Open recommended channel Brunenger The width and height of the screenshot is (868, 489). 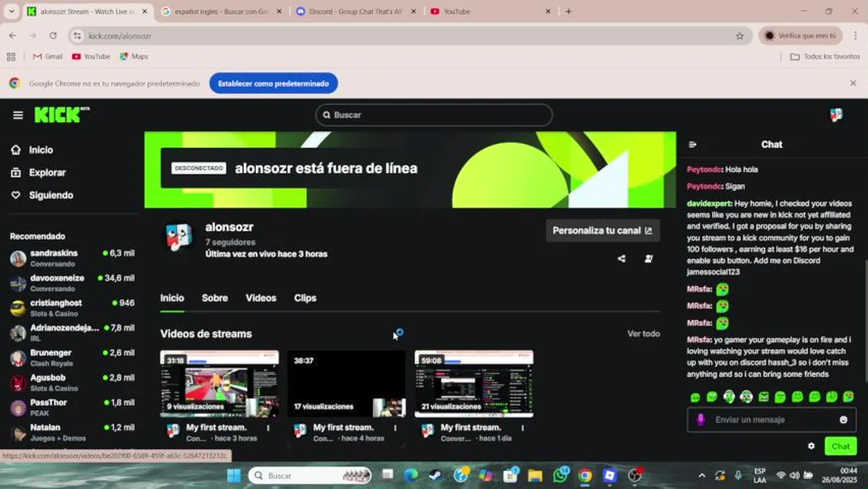[72, 357]
